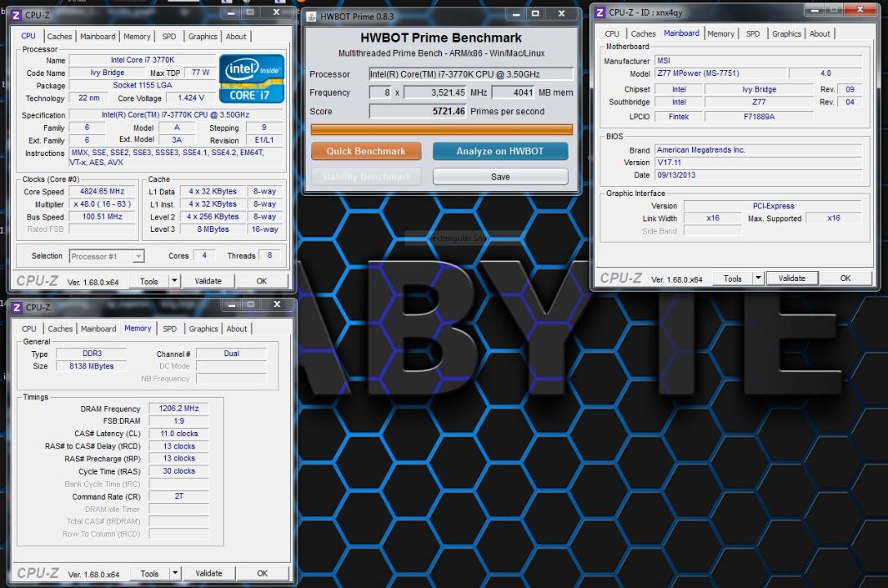The width and height of the screenshot is (888, 588).
Task: Click the orange benchmark progress bar
Action: click(442, 130)
